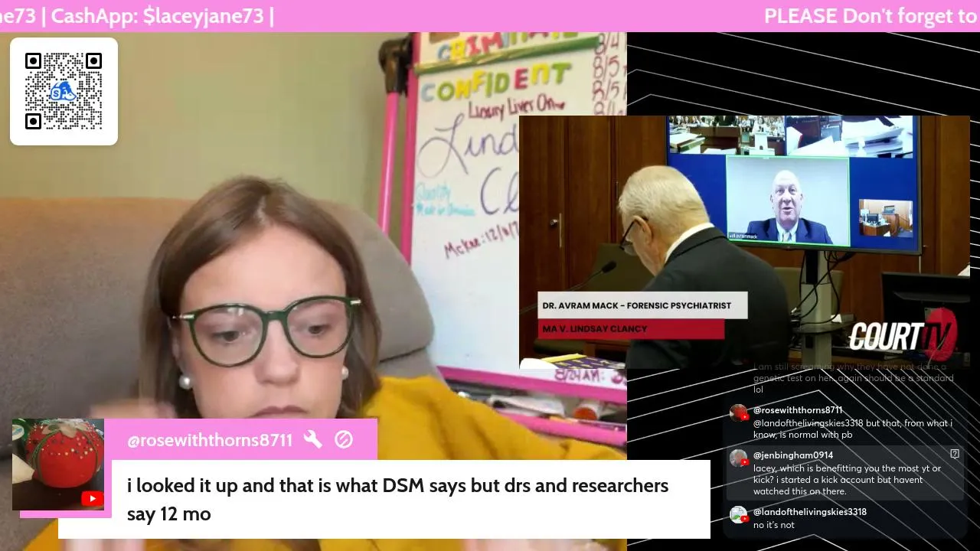980x551 pixels.
Task: Click the @rosewiththorns8711 username in the chat list
Action: 798,410
